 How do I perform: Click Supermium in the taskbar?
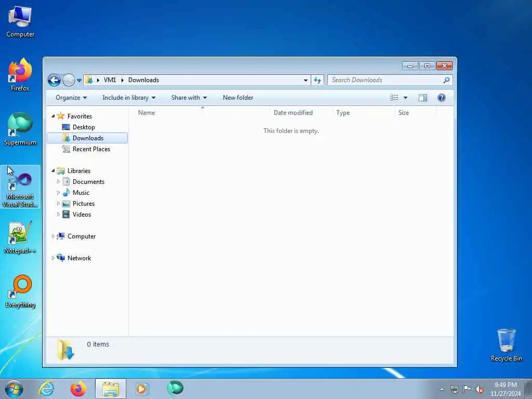(175, 388)
